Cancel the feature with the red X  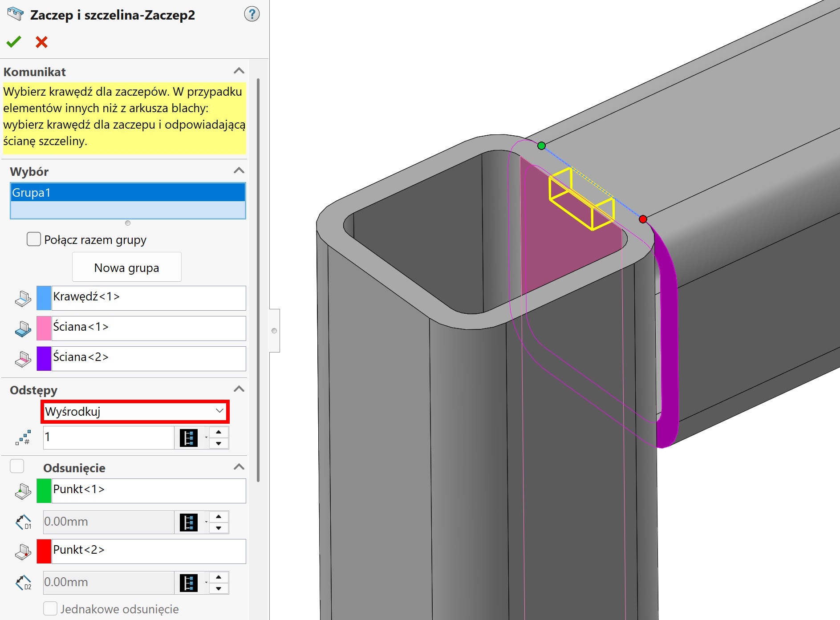click(x=41, y=42)
